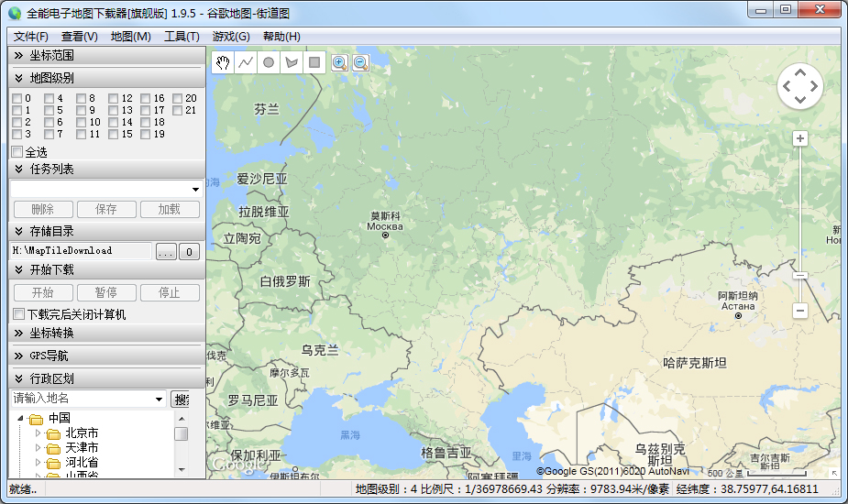The image size is (848, 504).
Task: Click the browse '...' directory button
Action: 166,251
